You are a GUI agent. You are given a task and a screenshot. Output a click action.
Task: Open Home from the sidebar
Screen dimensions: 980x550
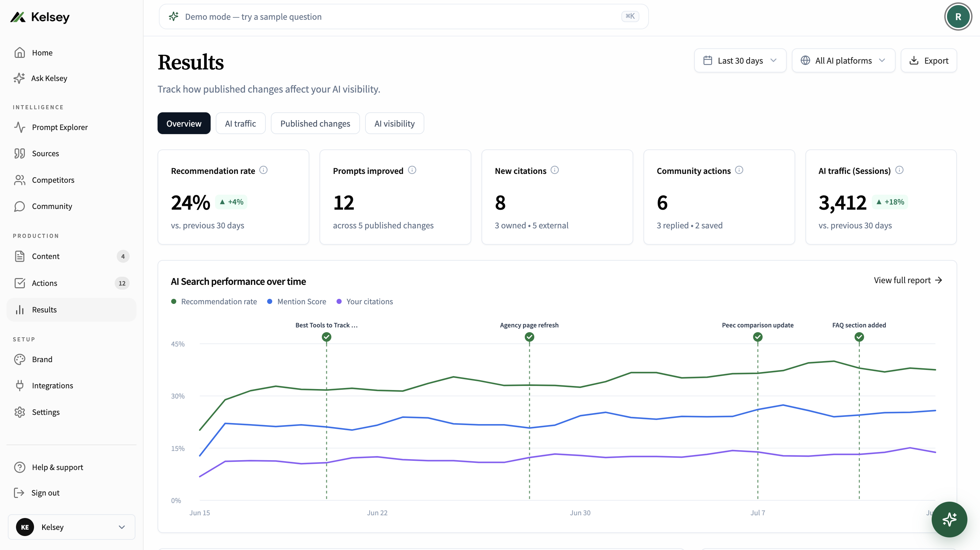point(71,52)
